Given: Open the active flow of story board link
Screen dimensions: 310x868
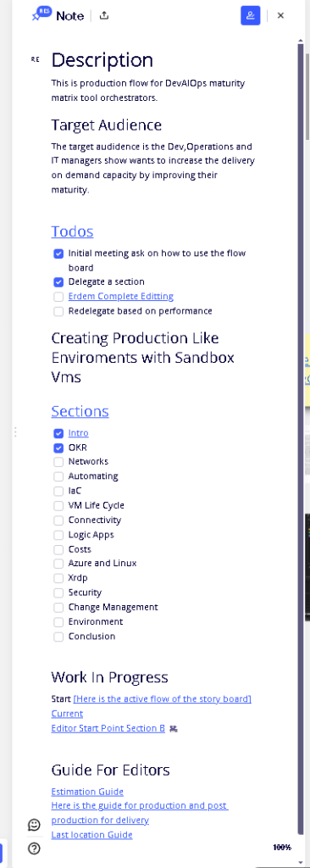Looking at the screenshot, I should 162,699.
